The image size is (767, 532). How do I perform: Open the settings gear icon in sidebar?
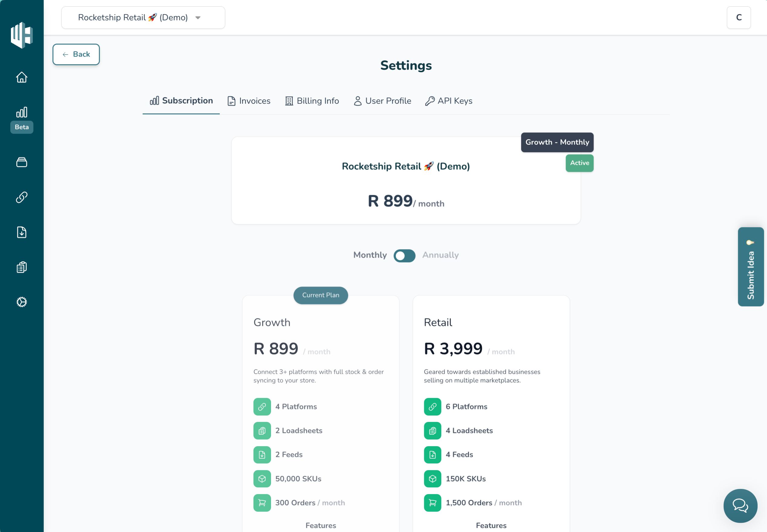coord(22,302)
